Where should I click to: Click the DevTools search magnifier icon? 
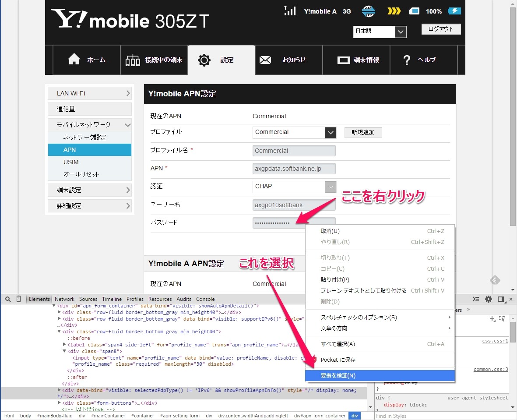8,299
